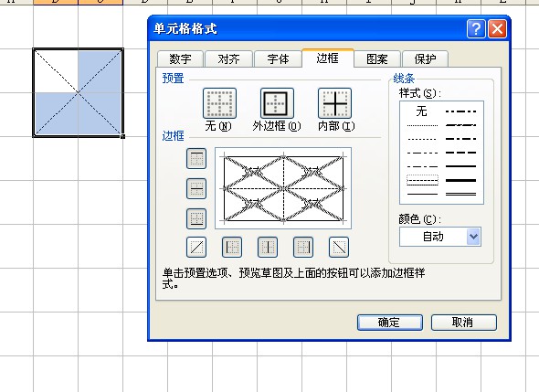This screenshot has width=539, height=392.
Task: Select the 无 line style
Action: click(x=422, y=111)
